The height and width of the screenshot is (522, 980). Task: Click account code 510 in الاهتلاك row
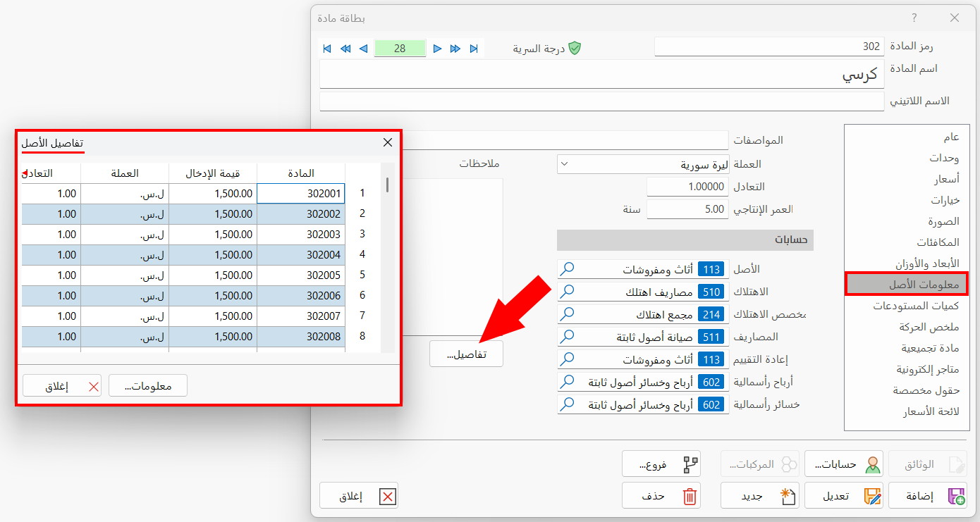coord(711,292)
